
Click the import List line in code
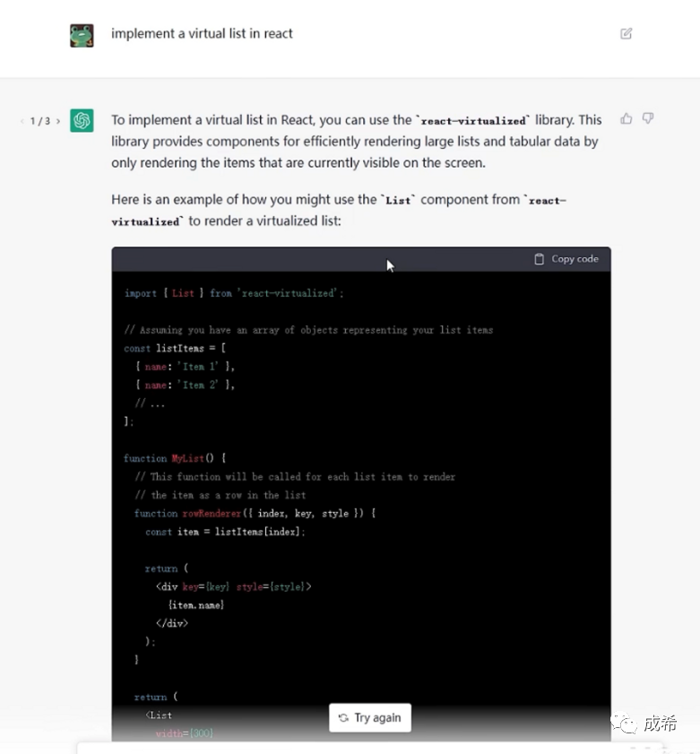(x=234, y=293)
